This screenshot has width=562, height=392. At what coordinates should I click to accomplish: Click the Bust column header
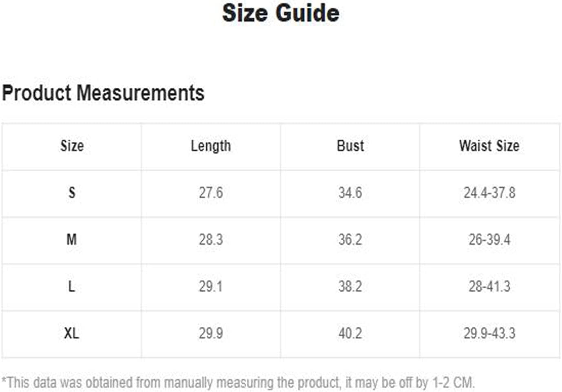(350, 146)
